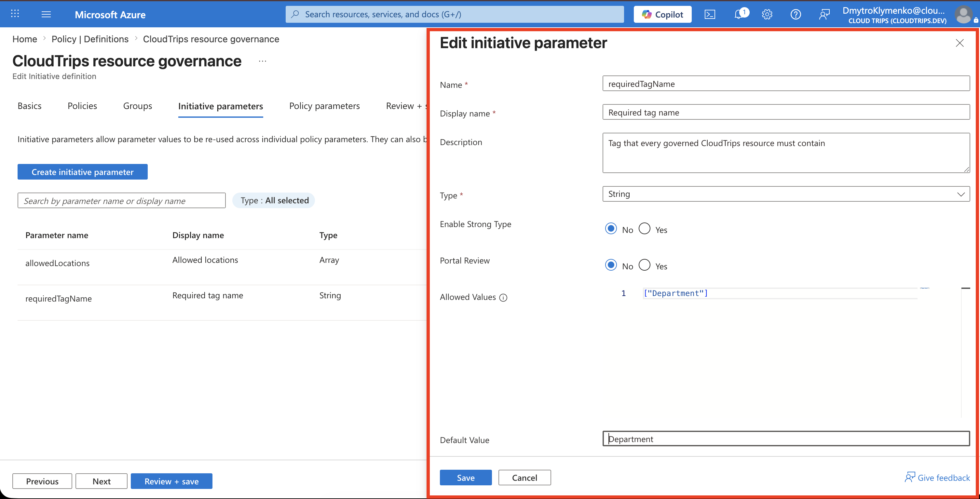Switch to the Policies tab
980x499 pixels.
pyautogui.click(x=82, y=106)
